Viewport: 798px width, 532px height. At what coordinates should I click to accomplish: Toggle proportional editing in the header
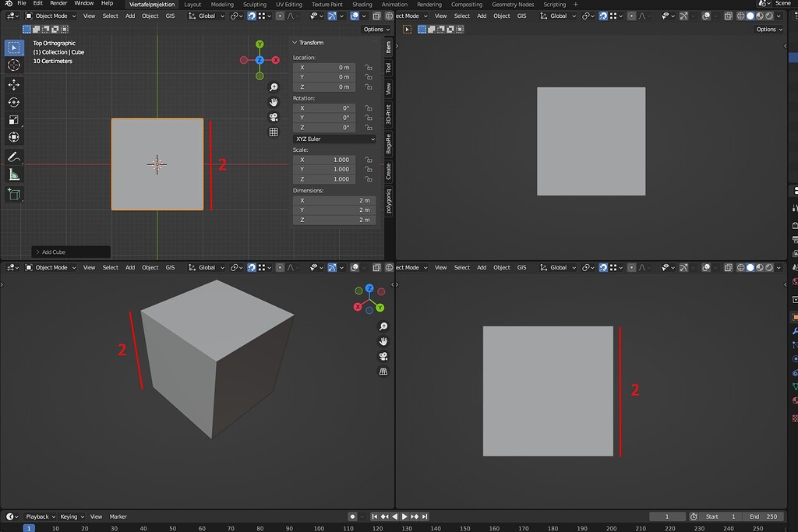[281, 16]
